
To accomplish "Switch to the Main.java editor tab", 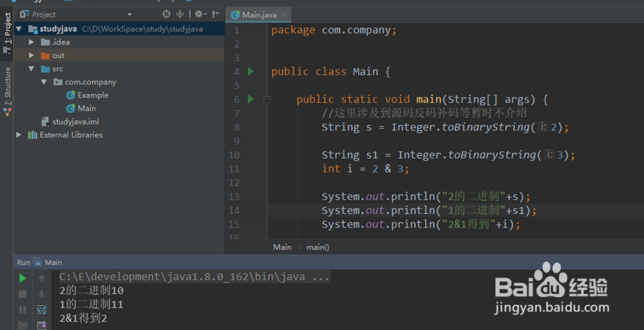I will 259,15.
